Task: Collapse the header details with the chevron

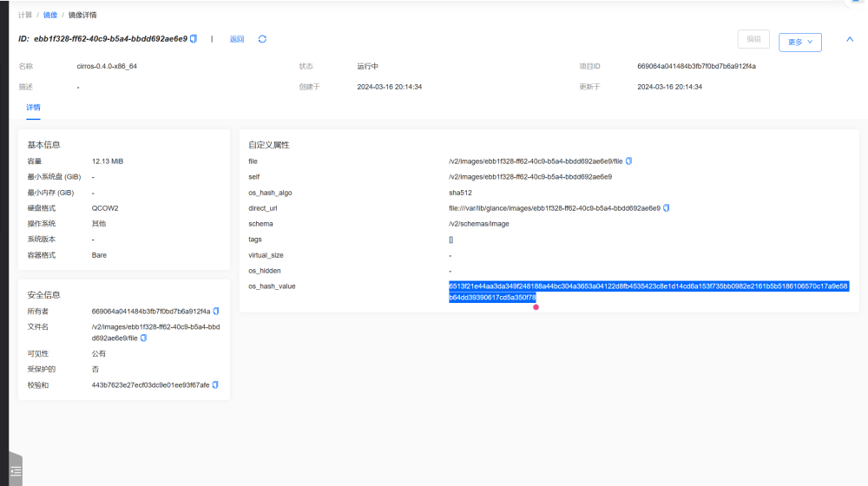Action: click(x=850, y=39)
